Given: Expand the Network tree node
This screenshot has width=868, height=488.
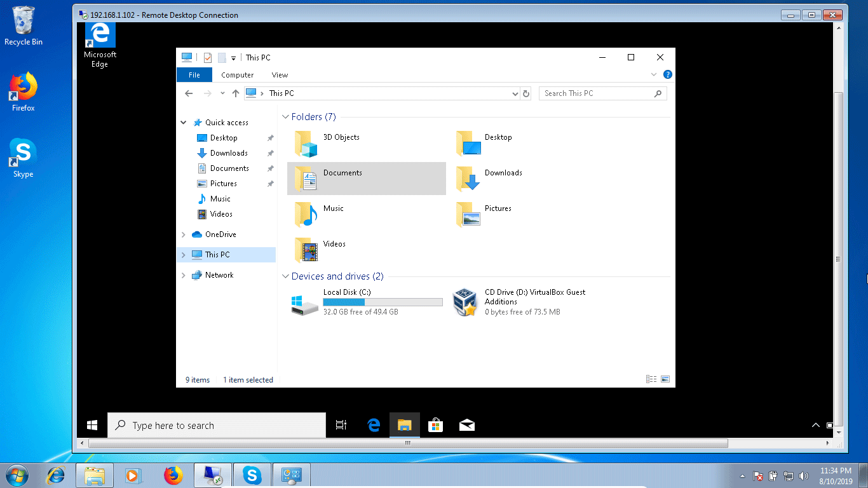Looking at the screenshot, I should (x=184, y=275).
